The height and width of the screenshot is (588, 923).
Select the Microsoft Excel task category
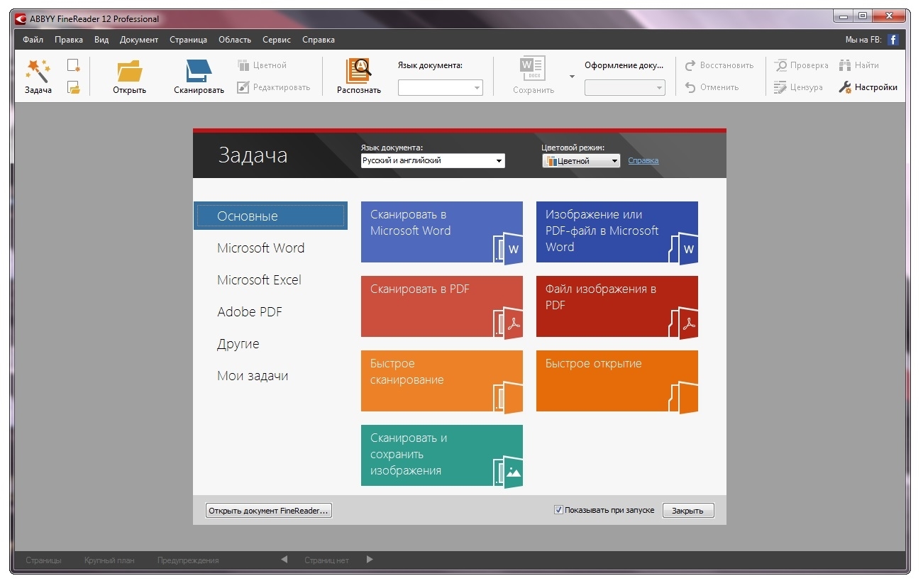tap(259, 280)
